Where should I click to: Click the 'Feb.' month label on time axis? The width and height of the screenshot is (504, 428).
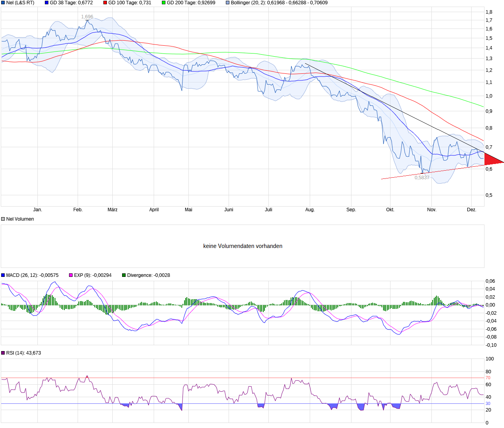(78, 210)
